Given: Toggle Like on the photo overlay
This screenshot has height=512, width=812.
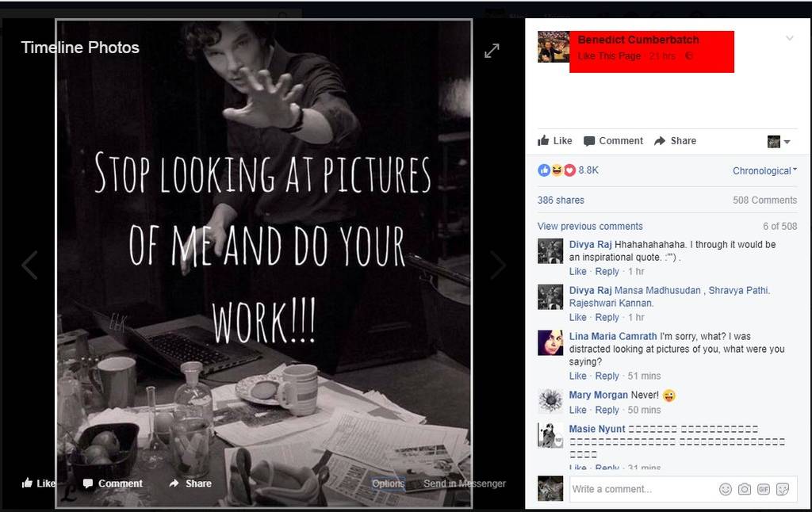Looking at the screenshot, I should pyautogui.click(x=38, y=483).
